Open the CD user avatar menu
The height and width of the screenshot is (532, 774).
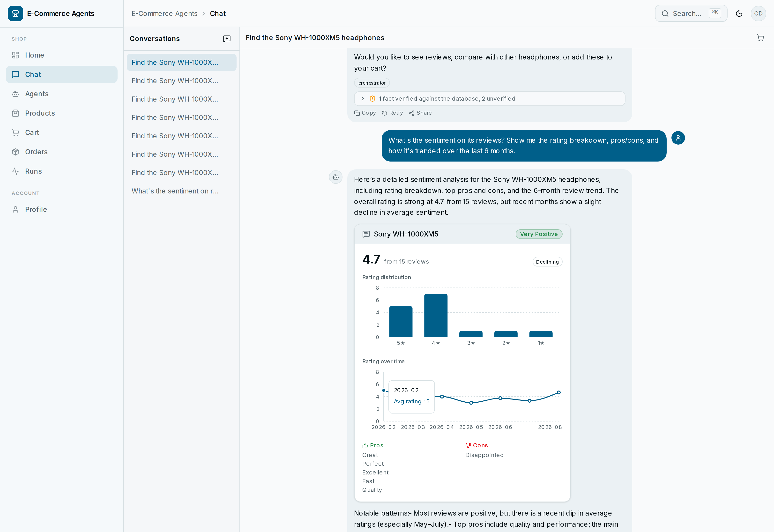coord(758,13)
